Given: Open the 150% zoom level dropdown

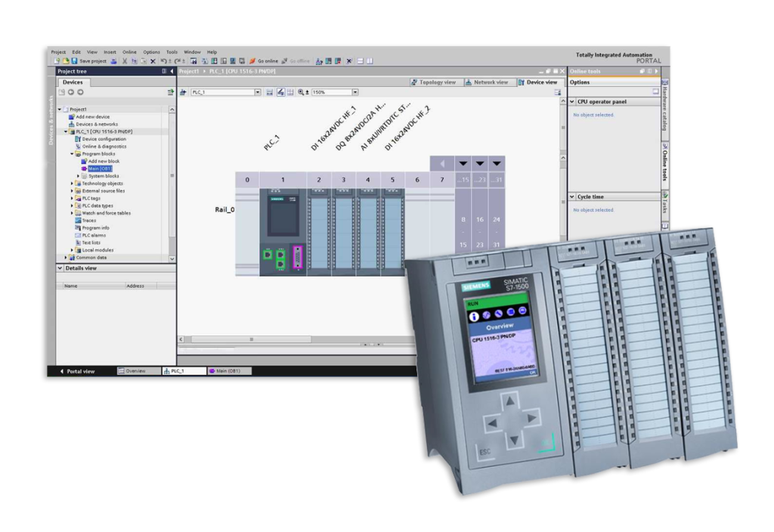Looking at the screenshot, I should tap(355, 92).
